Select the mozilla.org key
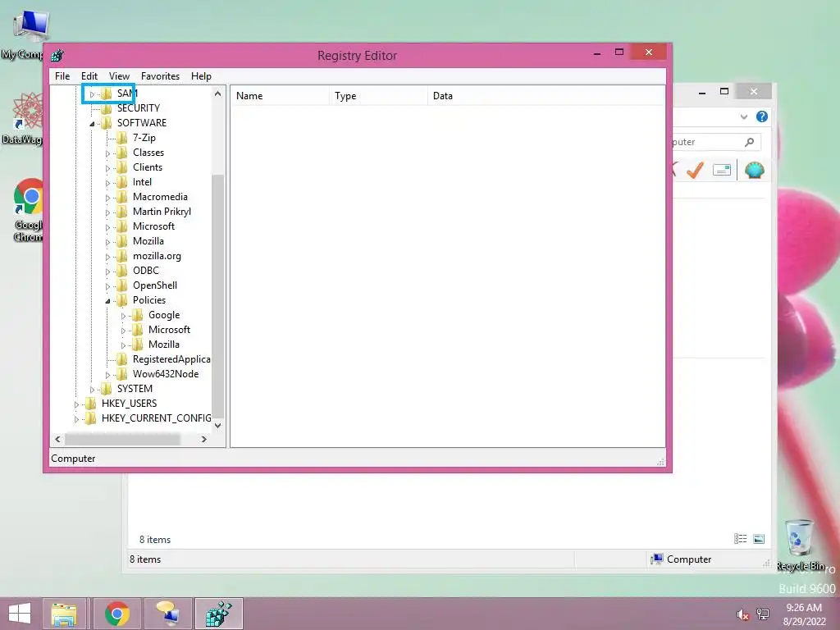 click(157, 256)
